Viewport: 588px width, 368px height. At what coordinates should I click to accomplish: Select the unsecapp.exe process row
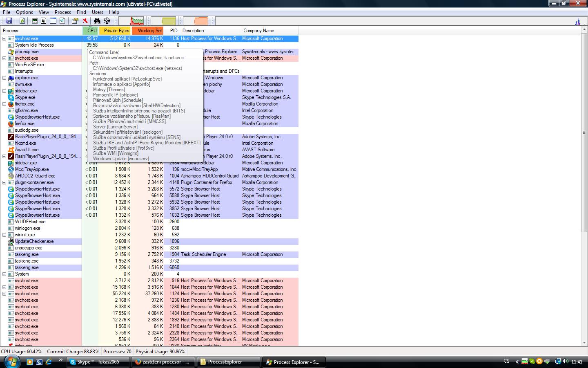click(x=149, y=248)
